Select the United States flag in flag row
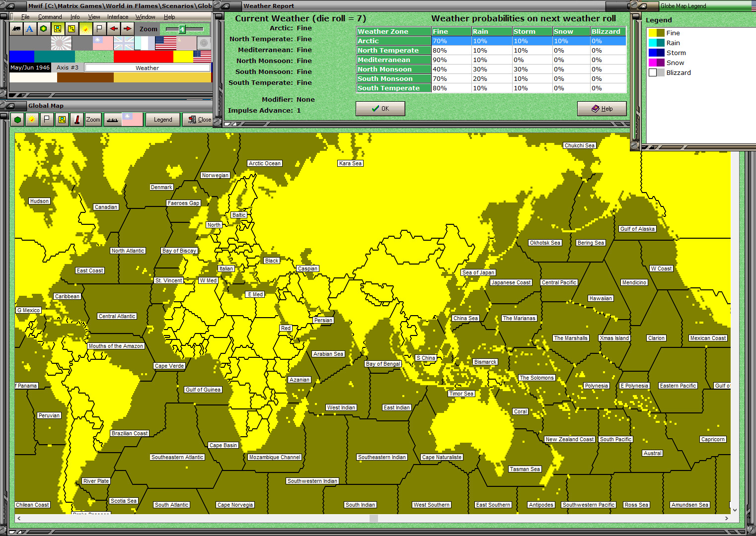Image resolution: width=756 pixels, height=536 pixels. pyautogui.click(x=165, y=43)
